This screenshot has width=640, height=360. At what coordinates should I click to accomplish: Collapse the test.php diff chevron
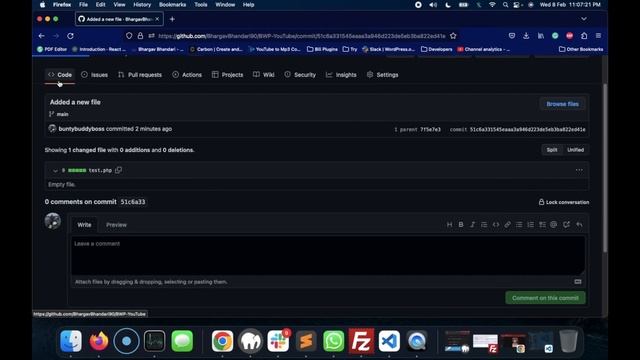click(x=55, y=171)
